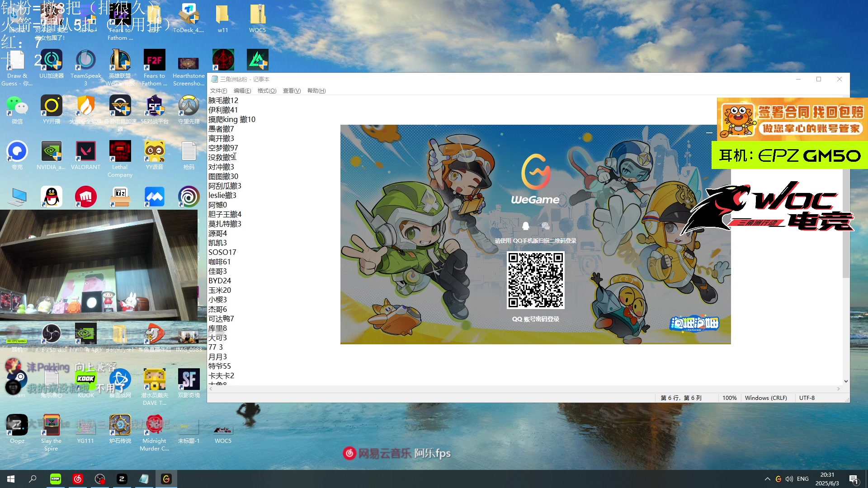Select TeamSpeak 3 desktop icon
The image size is (868, 488).
[x=85, y=68]
